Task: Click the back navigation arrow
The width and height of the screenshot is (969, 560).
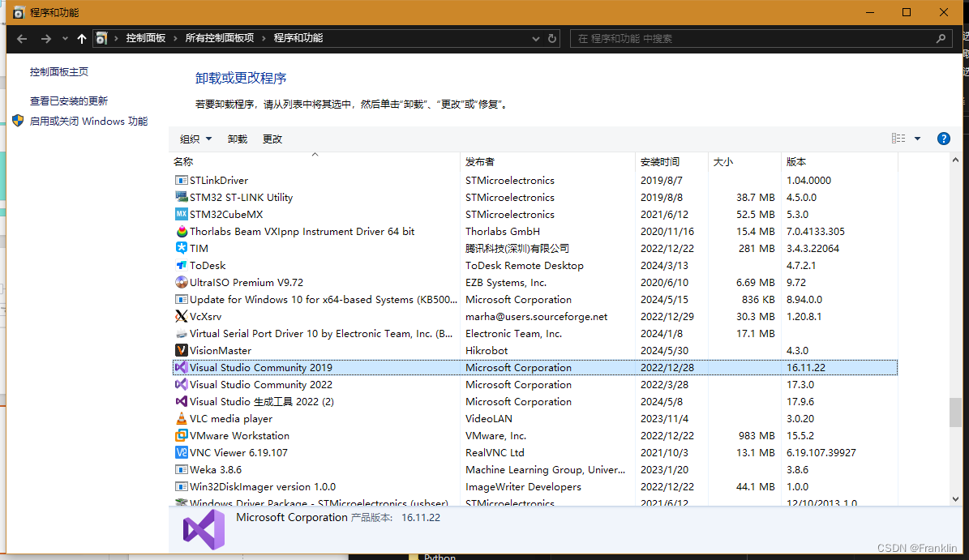Action: (21, 38)
